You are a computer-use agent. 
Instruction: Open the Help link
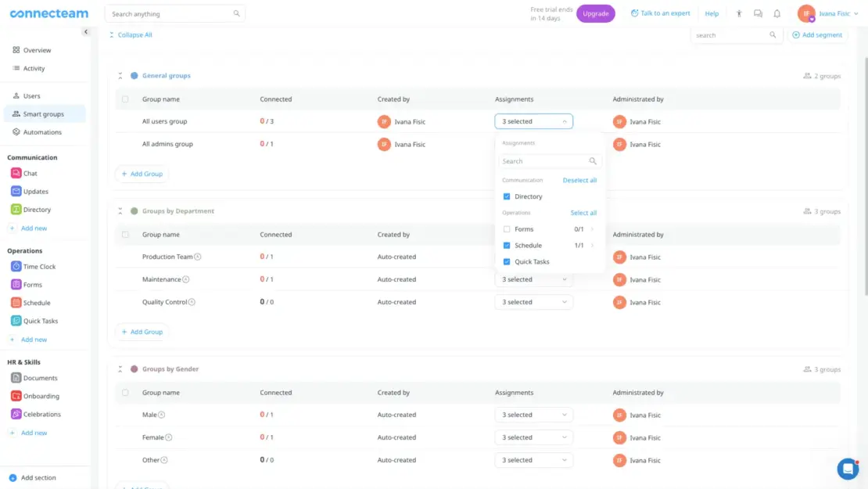(712, 13)
